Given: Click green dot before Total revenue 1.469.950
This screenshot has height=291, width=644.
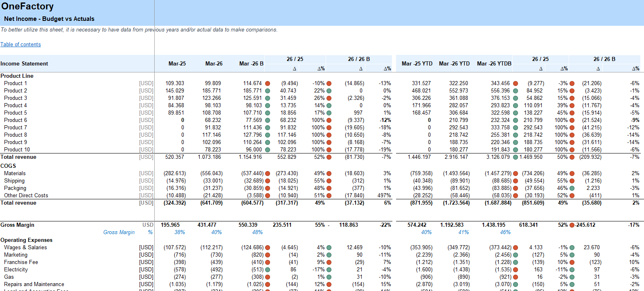Looking at the screenshot, I should click(x=516, y=157).
